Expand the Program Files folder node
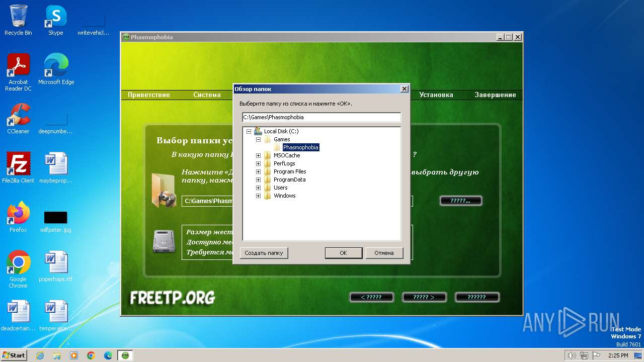This screenshot has width=644, height=362. [x=258, y=171]
